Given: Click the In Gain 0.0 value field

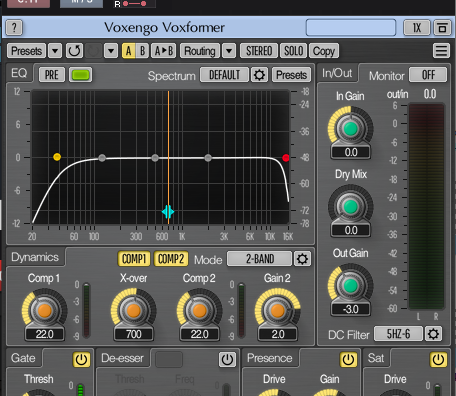Looking at the screenshot, I should point(351,152).
